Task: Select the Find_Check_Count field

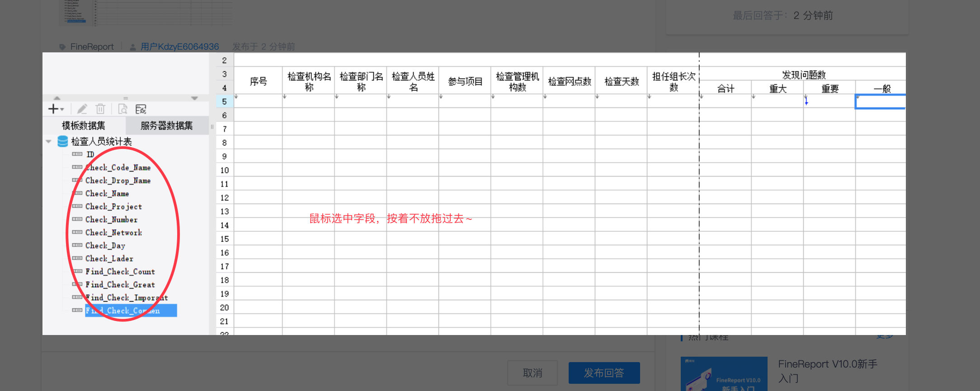Action: (120, 272)
